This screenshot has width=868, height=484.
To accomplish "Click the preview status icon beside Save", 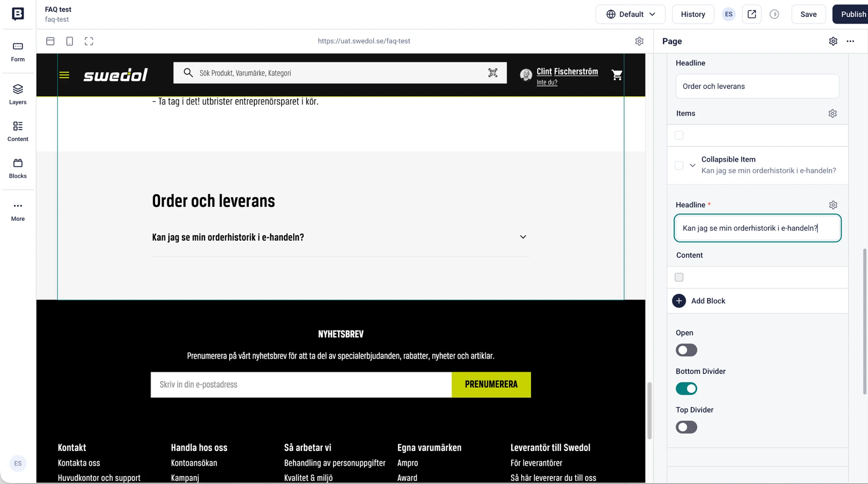I will pyautogui.click(x=774, y=14).
